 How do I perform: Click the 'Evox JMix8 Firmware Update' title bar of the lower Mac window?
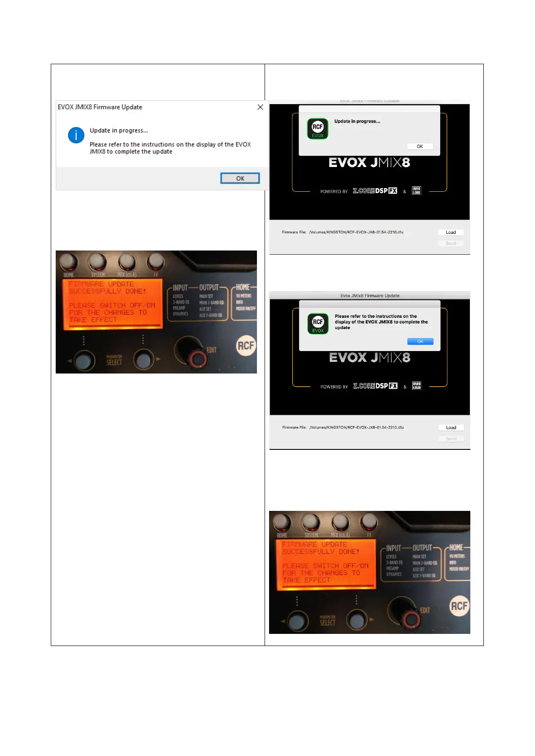(x=370, y=295)
